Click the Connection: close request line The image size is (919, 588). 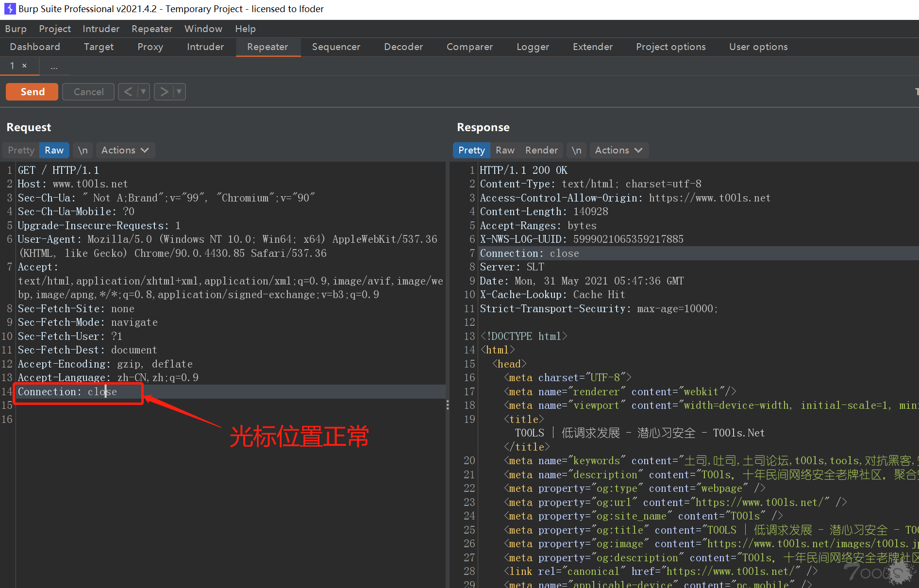pos(67,392)
